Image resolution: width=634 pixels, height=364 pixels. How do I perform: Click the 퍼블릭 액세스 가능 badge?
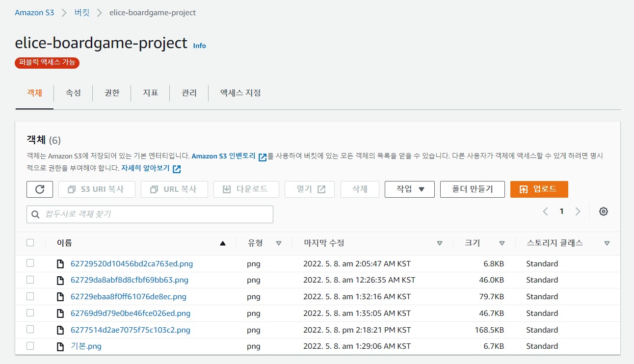(47, 63)
